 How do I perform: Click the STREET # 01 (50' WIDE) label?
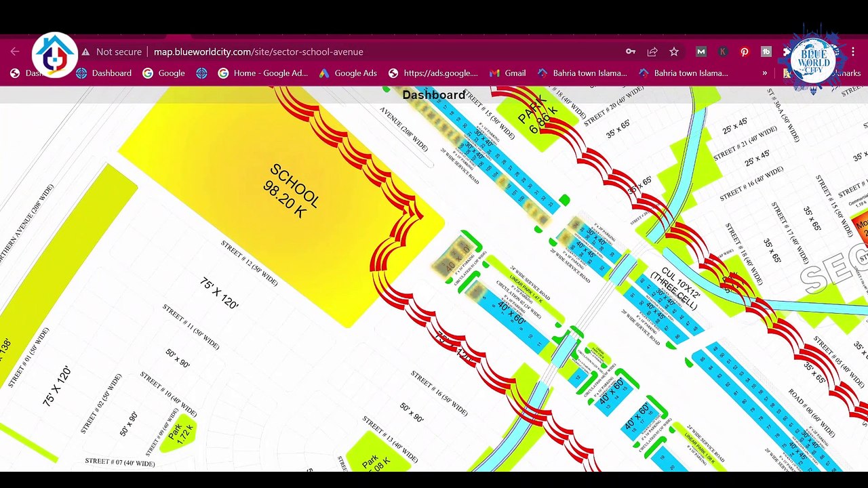(29, 357)
